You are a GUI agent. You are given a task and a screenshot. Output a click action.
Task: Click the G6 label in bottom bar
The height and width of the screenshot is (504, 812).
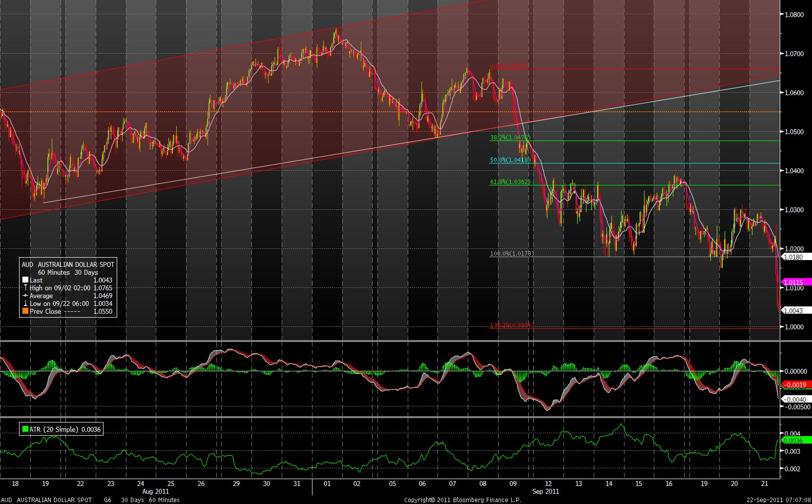[107, 500]
